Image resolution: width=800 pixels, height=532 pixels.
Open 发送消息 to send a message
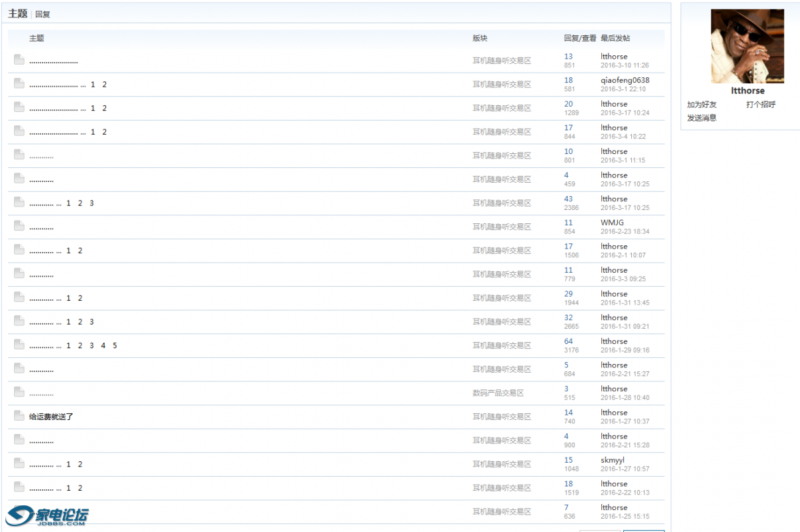tap(701, 118)
